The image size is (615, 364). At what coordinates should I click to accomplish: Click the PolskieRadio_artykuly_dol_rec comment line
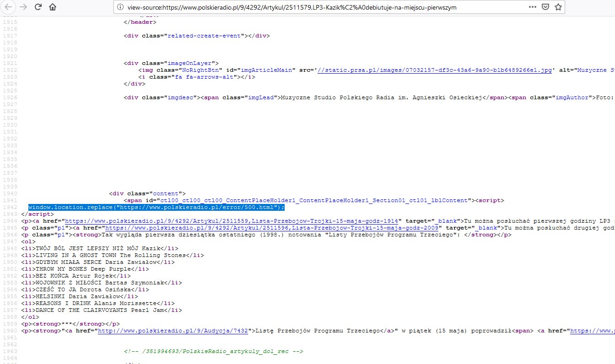pyautogui.click(x=213, y=351)
